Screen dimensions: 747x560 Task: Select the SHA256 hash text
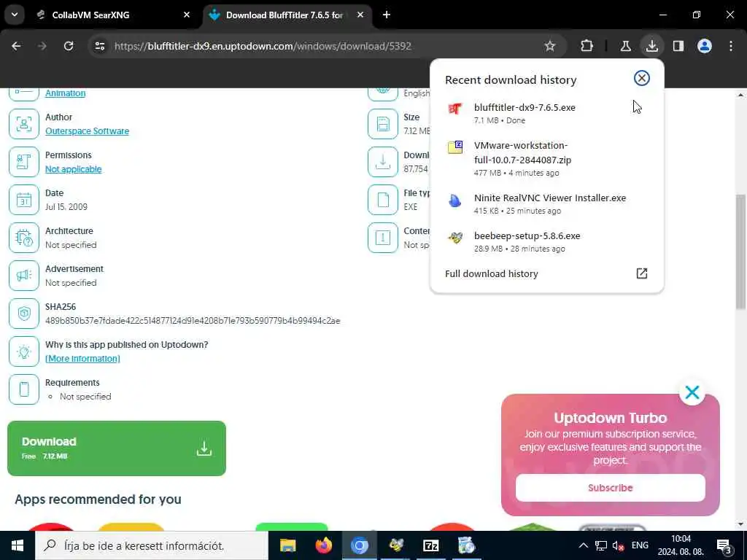(193, 321)
